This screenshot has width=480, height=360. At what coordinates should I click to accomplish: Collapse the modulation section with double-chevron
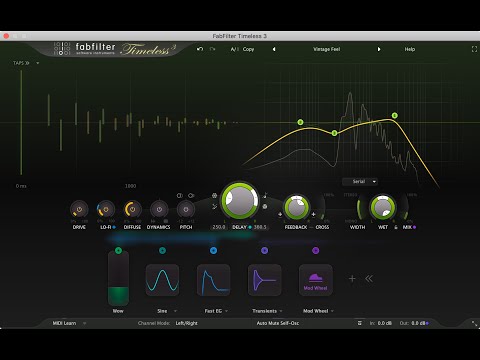[x=369, y=278]
